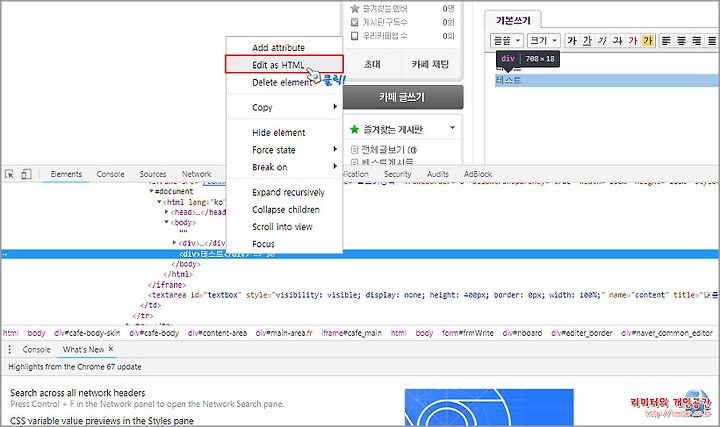Align text left in the editor toolbar
The image size is (720, 427).
click(x=666, y=40)
